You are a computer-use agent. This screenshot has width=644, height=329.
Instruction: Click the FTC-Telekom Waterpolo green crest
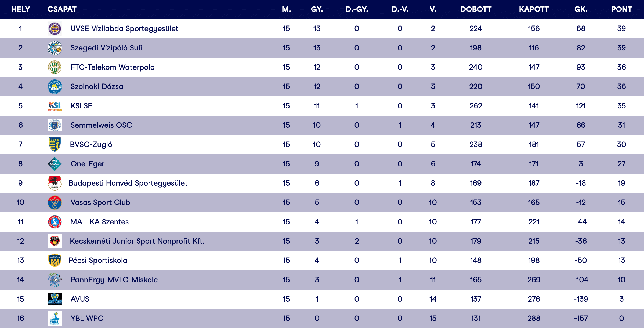(55, 67)
